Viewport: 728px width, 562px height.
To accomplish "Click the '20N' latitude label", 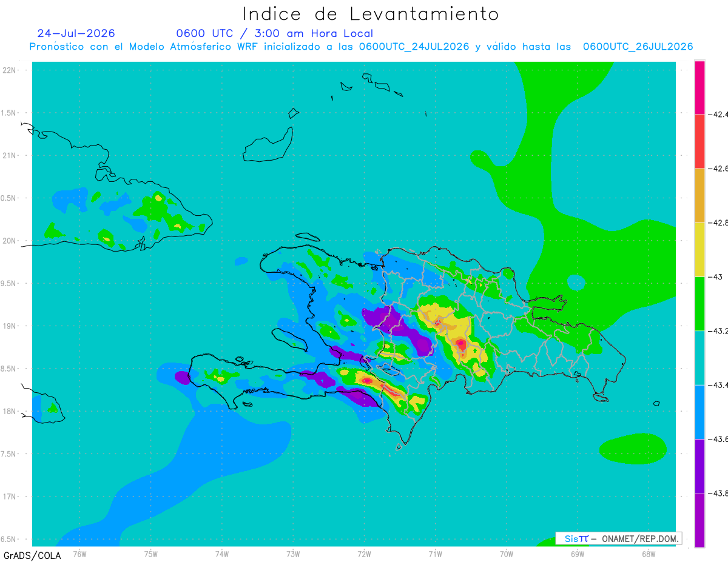I will tap(10, 241).
